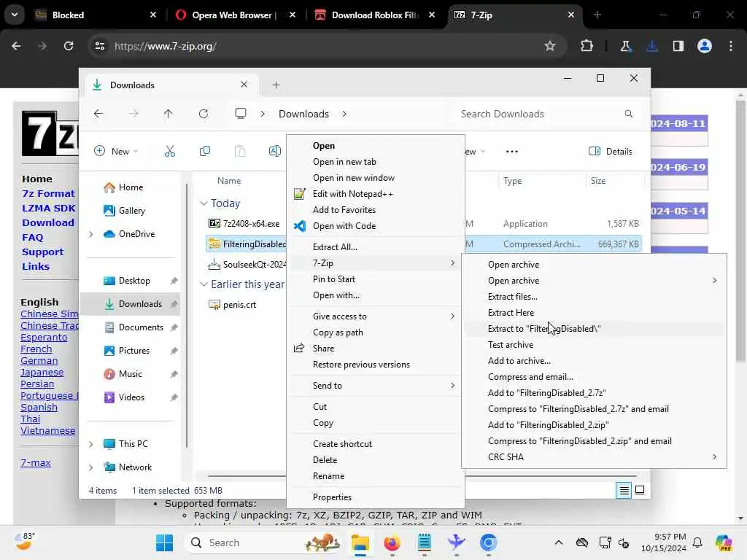Click New button in Explorer toolbar

click(116, 152)
